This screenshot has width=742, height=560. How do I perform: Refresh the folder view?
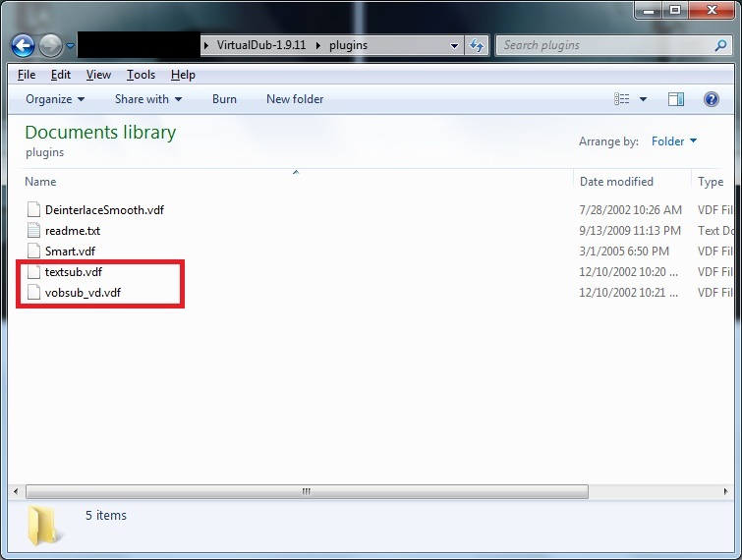(477, 46)
